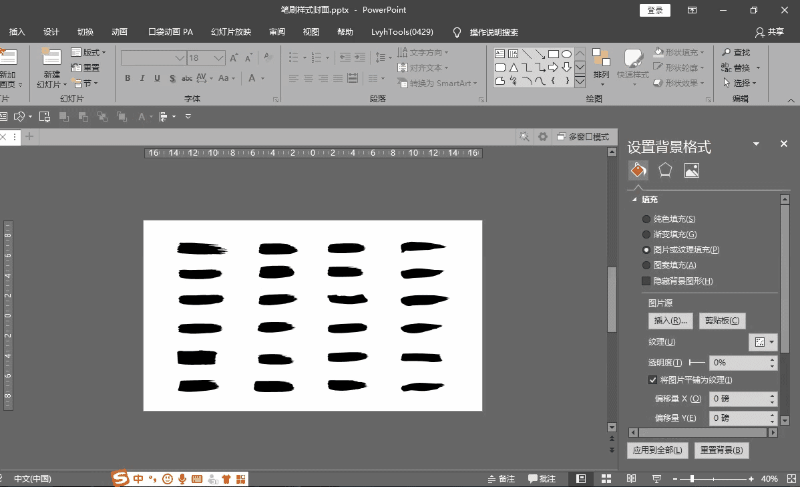Select 纯色填充(S) solid fill option
Viewport: 800px width, 487px height.
669,219
